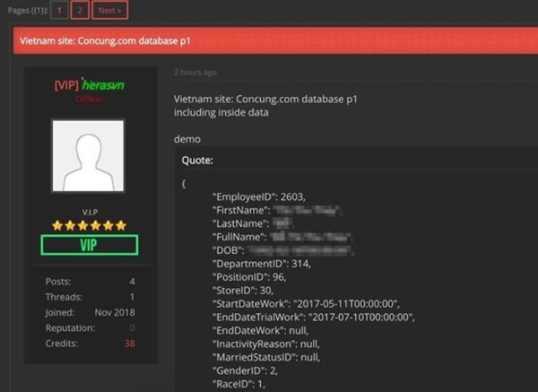Click the Threads count value
538x392 pixels.
tap(133, 297)
